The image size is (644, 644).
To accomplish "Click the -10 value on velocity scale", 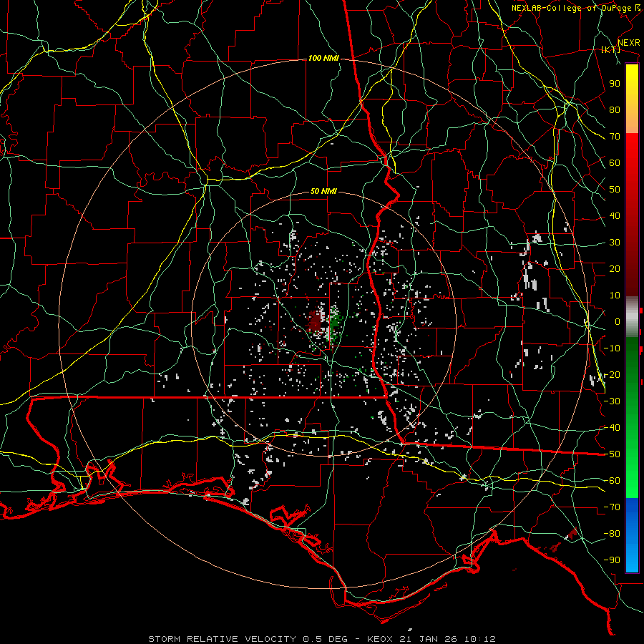I will coord(613,348).
